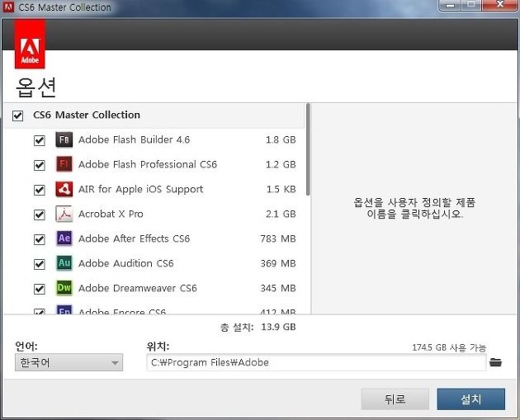Click the 설치 install button
The width and height of the screenshot is (520, 420).
(471, 399)
